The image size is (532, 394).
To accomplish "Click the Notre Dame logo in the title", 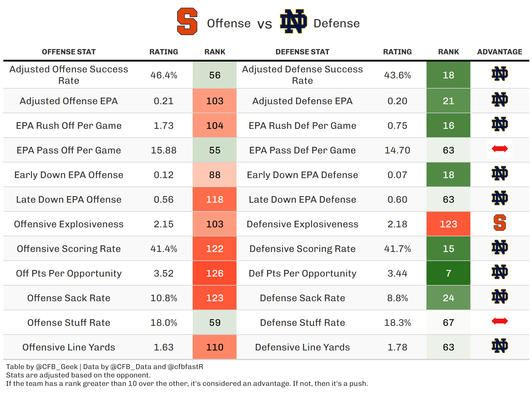I will 293,21.
